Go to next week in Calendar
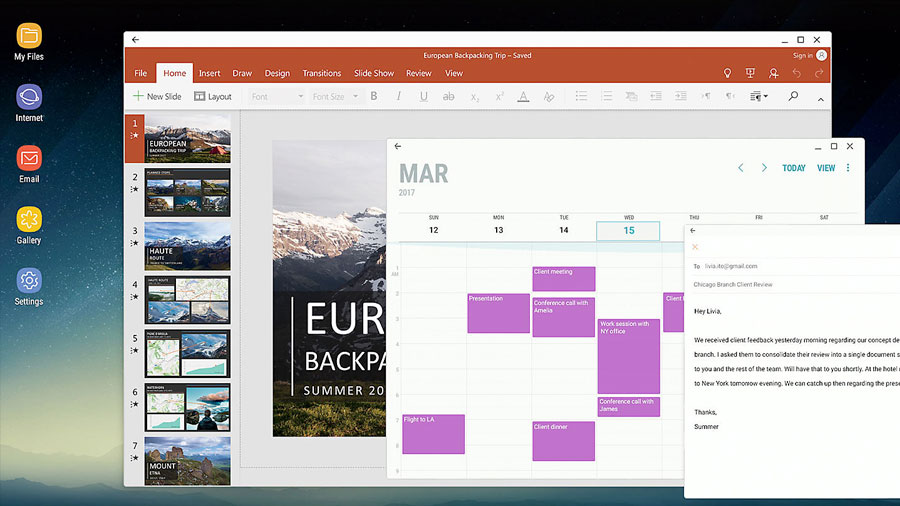This screenshot has height=506, width=900. tap(764, 168)
